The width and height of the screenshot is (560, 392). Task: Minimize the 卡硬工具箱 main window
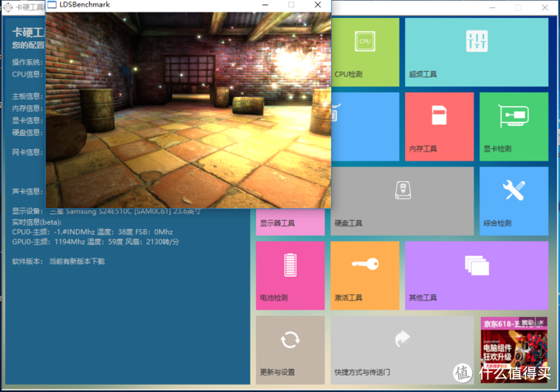click(492, 7)
